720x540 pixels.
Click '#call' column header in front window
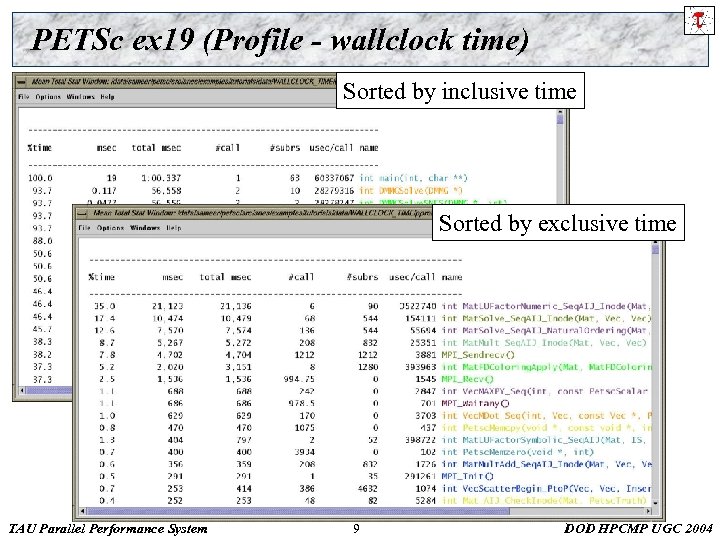301,277
